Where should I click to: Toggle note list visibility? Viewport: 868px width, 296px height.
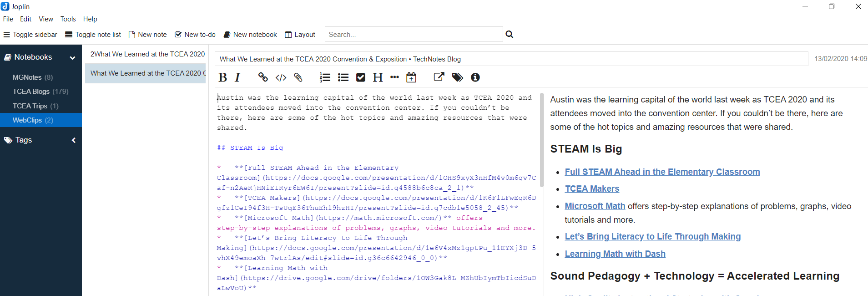(x=93, y=35)
